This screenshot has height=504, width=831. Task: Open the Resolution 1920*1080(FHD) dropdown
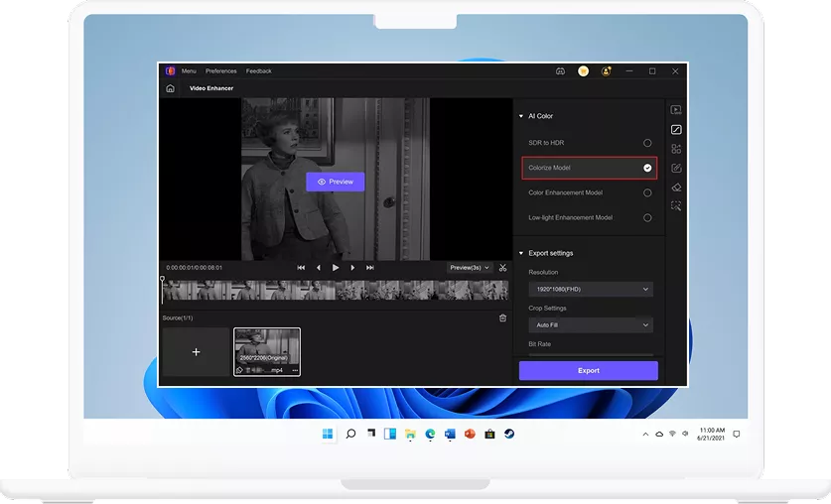pos(591,289)
